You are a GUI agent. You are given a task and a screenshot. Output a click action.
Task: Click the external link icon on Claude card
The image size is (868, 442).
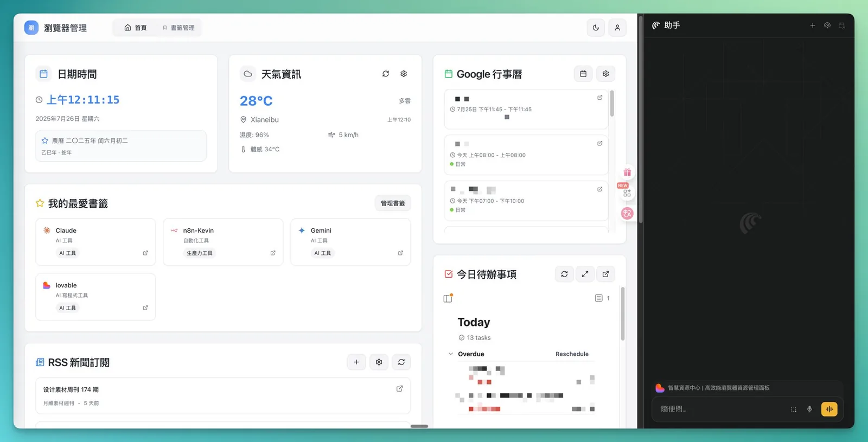click(x=145, y=253)
